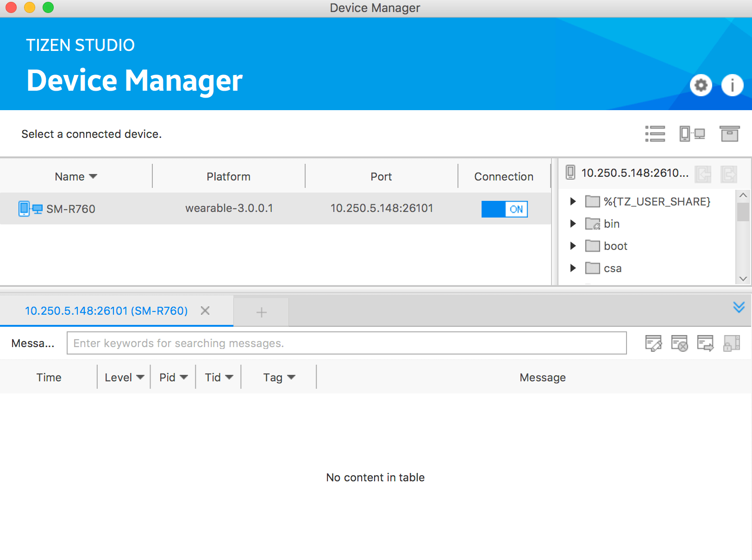752x560 pixels.
Task: Click the clear log icon
Action: [x=679, y=343]
